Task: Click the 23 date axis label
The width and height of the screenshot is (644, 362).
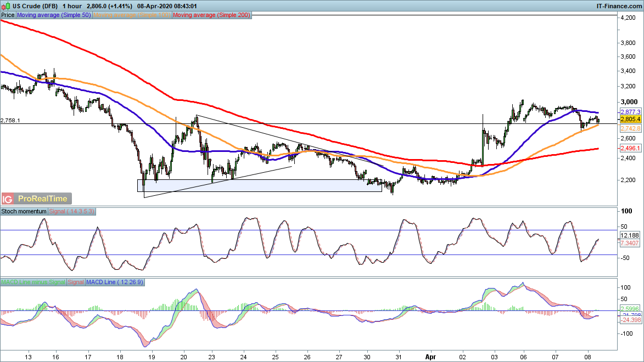Action: (211, 357)
